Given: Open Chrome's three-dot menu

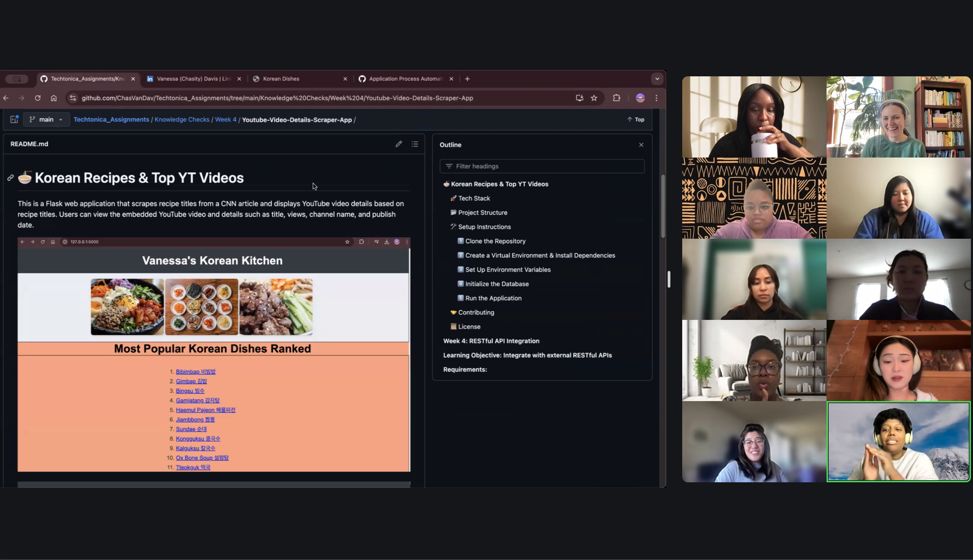Looking at the screenshot, I should pos(657,98).
